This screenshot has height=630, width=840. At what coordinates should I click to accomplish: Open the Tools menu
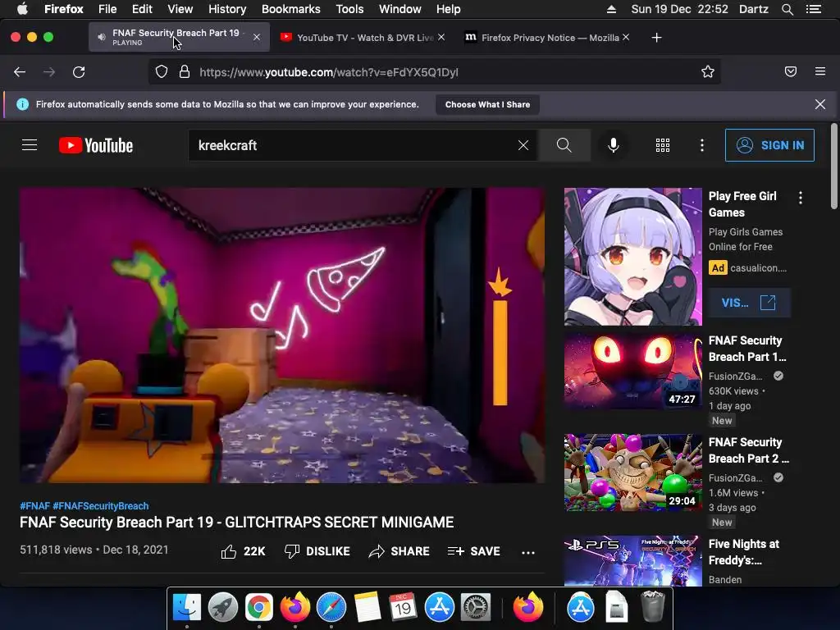[349, 9]
